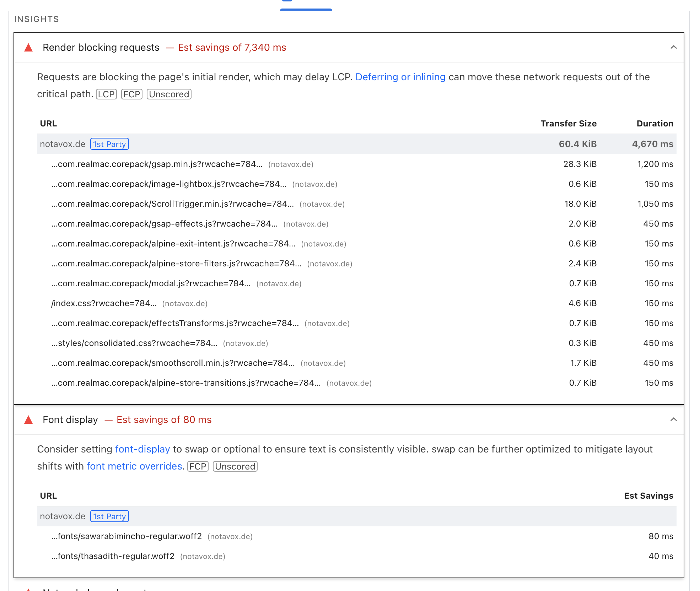The width and height of the screenshot is (700, 591).
Task: Click the consolidated.css request URL
Action: tap(134, 343)
